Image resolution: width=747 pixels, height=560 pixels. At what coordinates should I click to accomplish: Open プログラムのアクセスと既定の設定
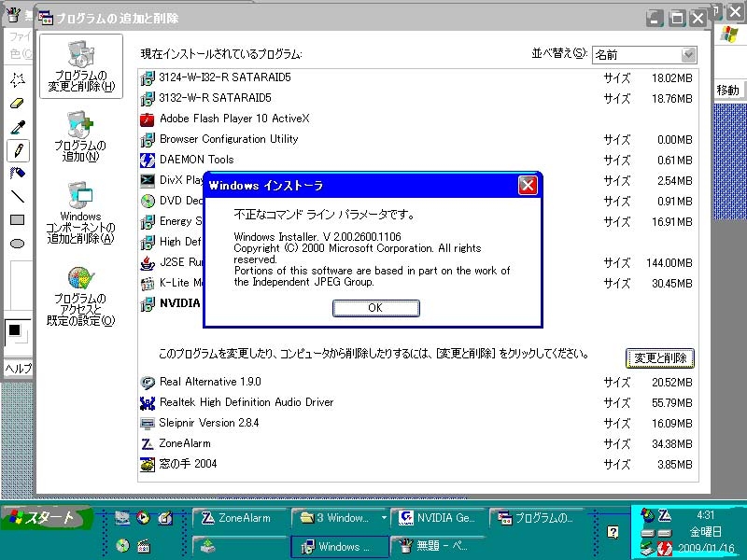(x=80, y=296)
